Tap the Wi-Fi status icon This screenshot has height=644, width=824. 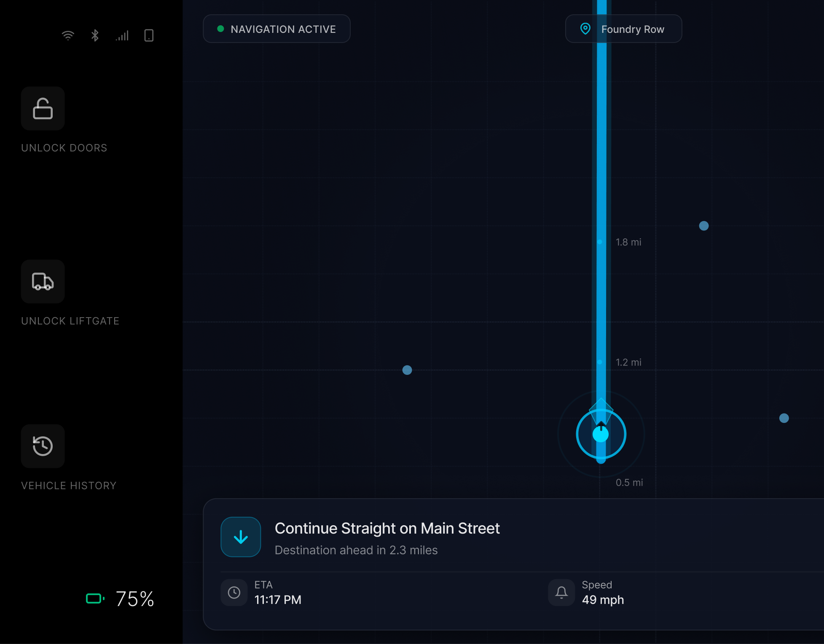click(x=68, y=35)
